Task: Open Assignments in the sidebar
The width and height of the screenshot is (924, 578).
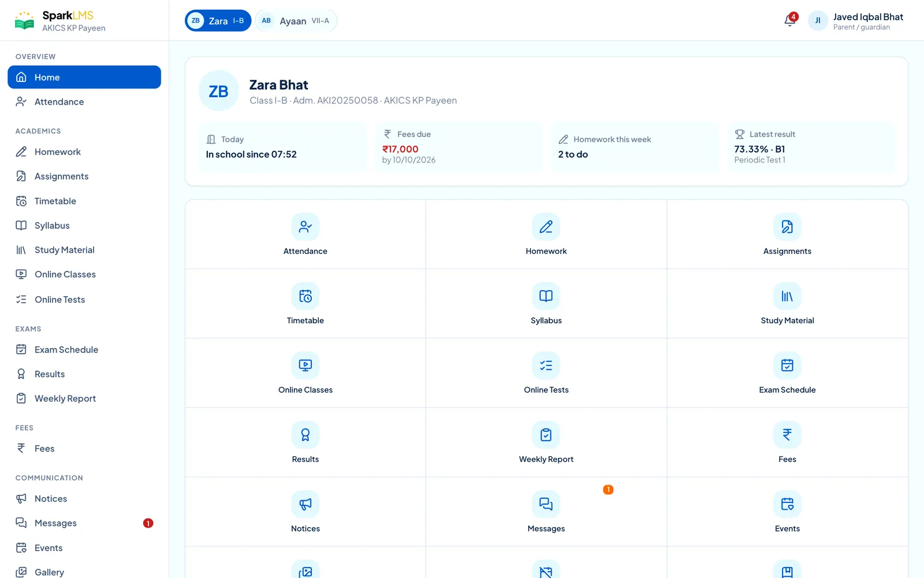Action: (x=84, y=176)
